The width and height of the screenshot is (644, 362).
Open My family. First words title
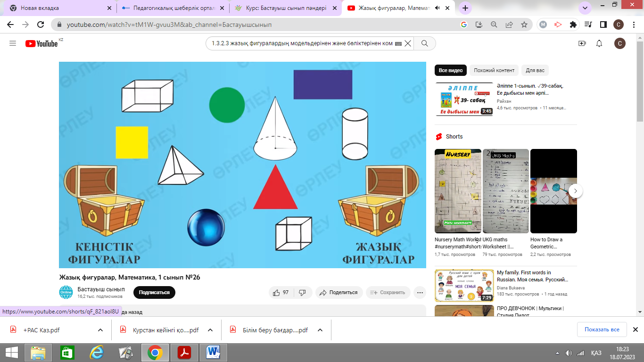point(532,276)
